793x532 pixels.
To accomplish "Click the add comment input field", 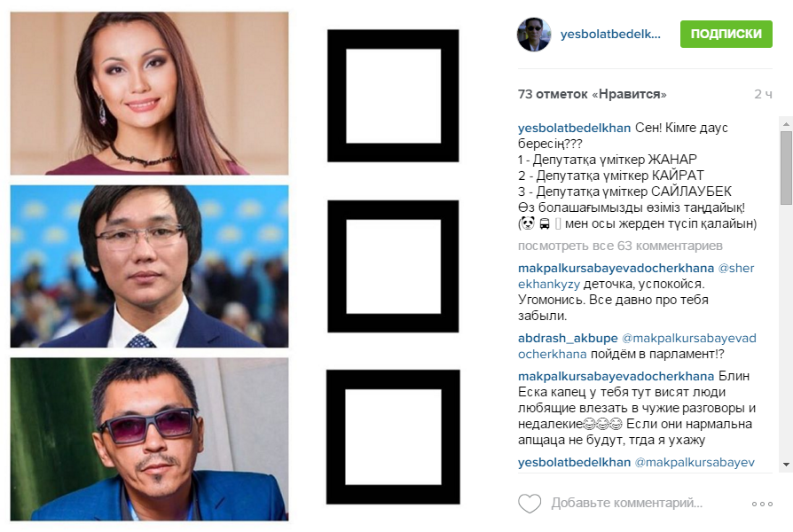I will (626, 503).
